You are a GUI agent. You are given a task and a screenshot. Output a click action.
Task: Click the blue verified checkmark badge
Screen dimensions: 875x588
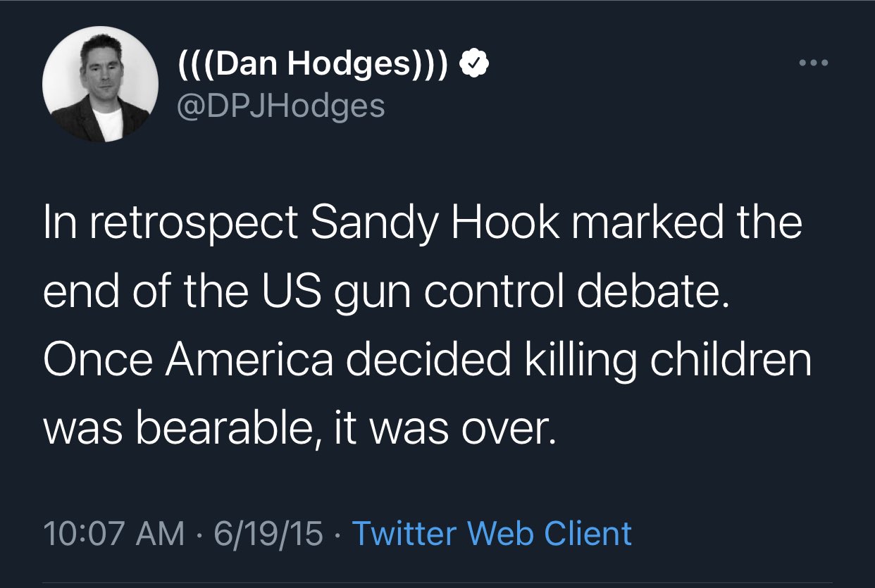[475, 65]
